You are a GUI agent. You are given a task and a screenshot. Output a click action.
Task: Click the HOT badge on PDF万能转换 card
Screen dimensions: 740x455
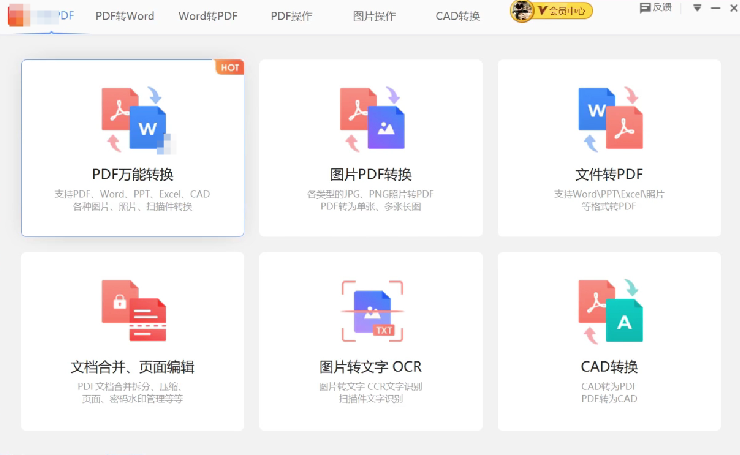point(230,67)
